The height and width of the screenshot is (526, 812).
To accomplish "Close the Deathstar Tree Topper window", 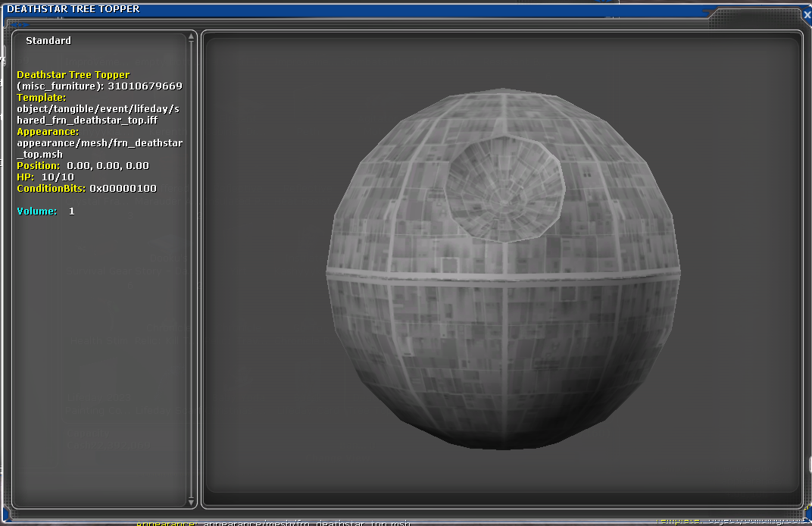I will point(807,14).
